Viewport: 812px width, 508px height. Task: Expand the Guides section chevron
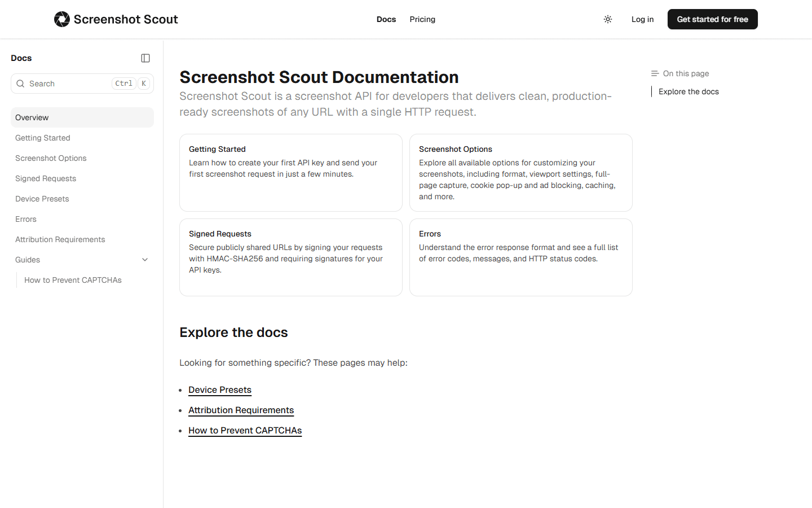145,260
